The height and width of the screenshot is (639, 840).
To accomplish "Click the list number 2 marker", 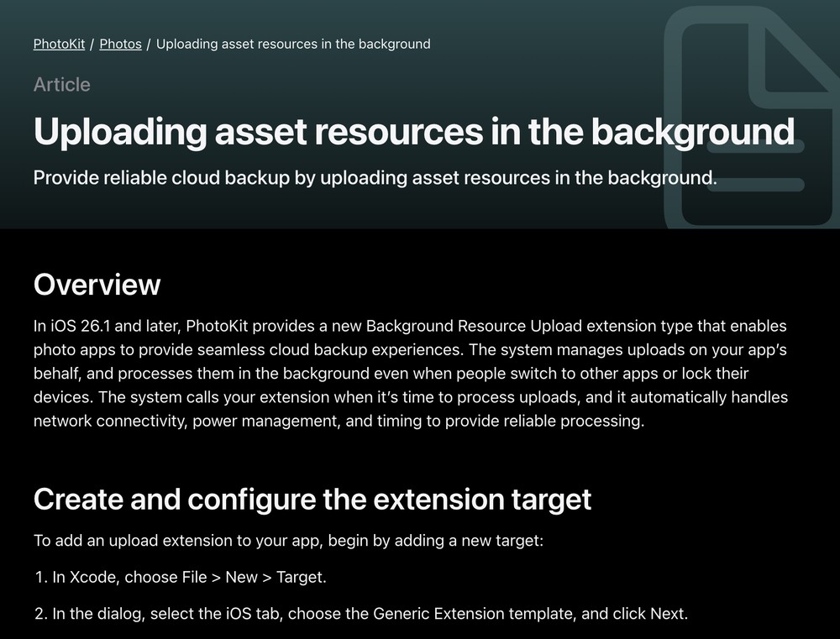I will pyautogui.click(x=40, y=614).
